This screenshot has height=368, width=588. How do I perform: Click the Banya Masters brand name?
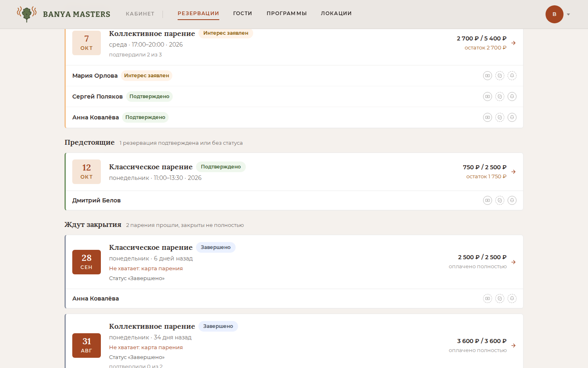pos(77,14)
